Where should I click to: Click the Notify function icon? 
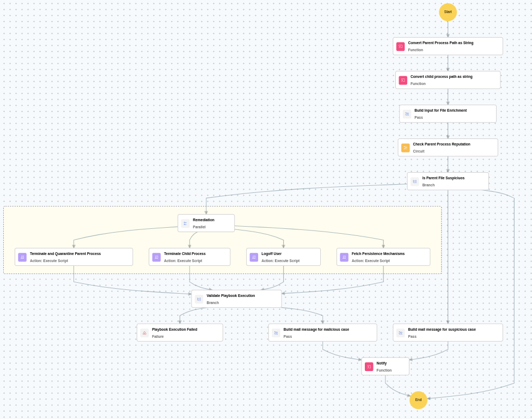pos(369,367)
